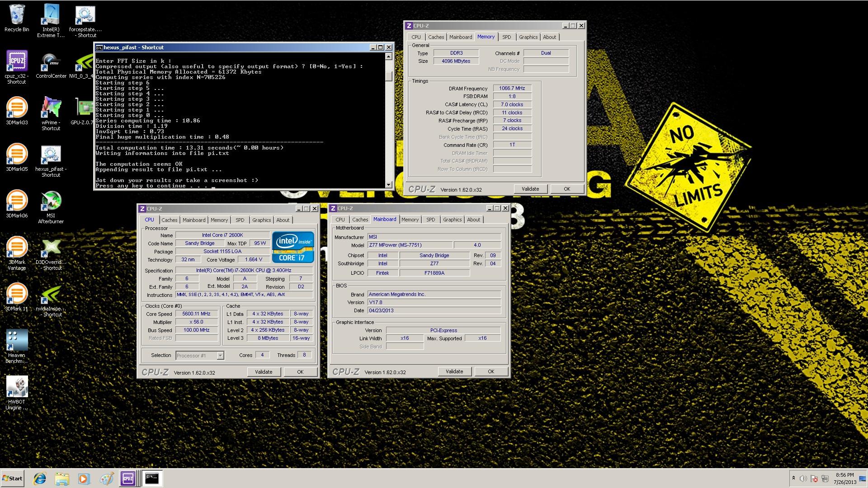Click OK in the CPU window
The image size is (868, 488).
(x=300, y=372)
